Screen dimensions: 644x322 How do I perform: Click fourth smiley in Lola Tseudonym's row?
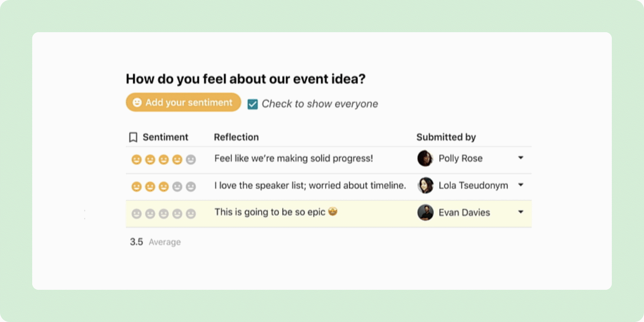[177, 187]
